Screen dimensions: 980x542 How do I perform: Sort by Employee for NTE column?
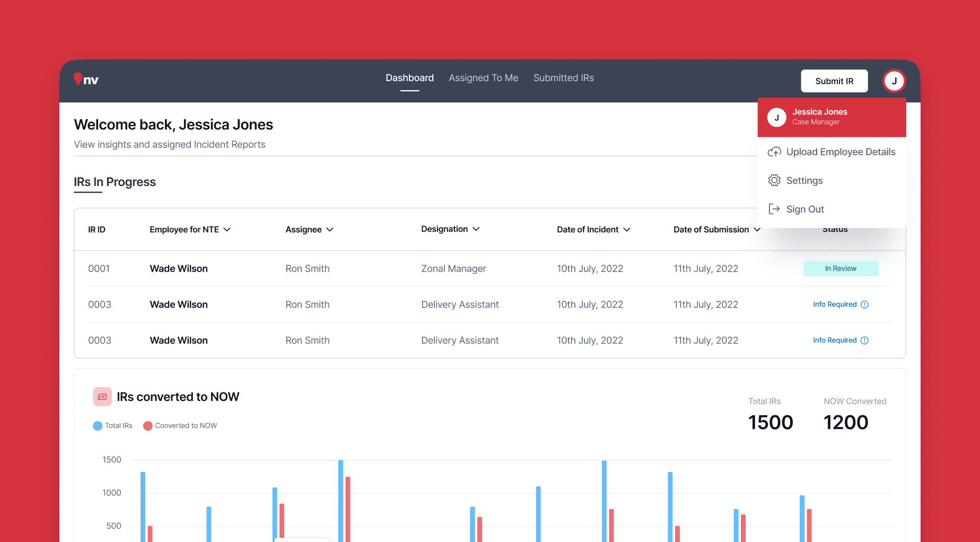[190, 230]
